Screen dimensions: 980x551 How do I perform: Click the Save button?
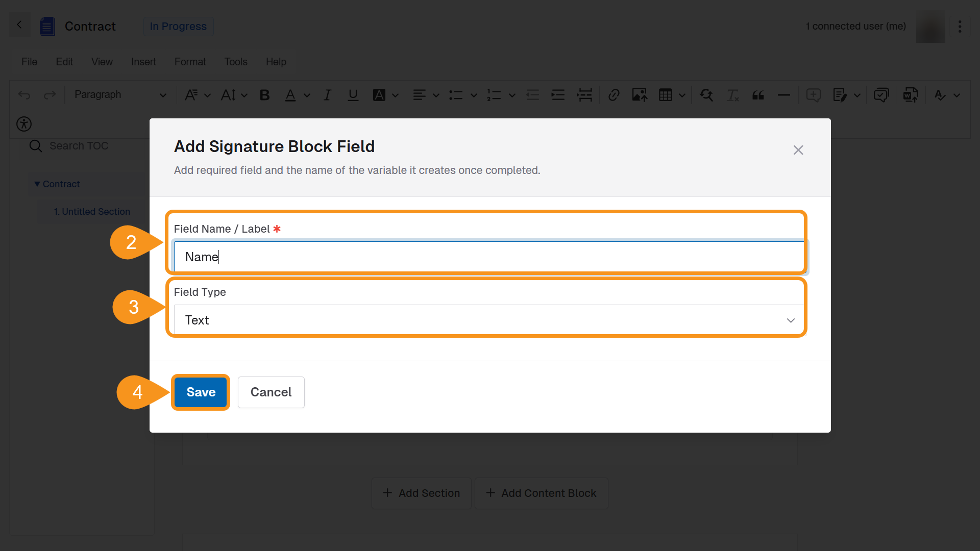[201, 392]
